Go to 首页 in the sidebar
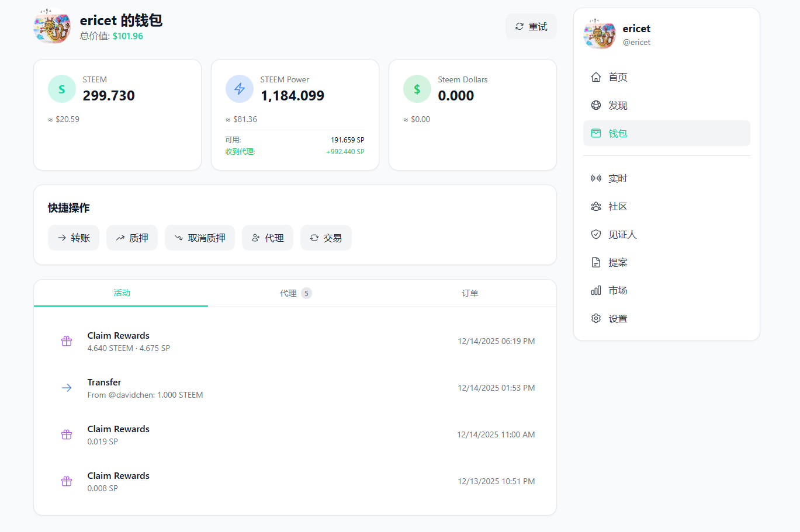This screenshot has width=800, height=532. click(667, 77)
